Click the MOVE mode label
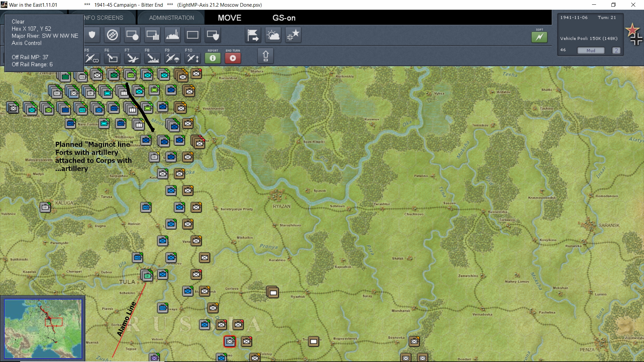The image size is (644, 362). click(x=229, y=18)
